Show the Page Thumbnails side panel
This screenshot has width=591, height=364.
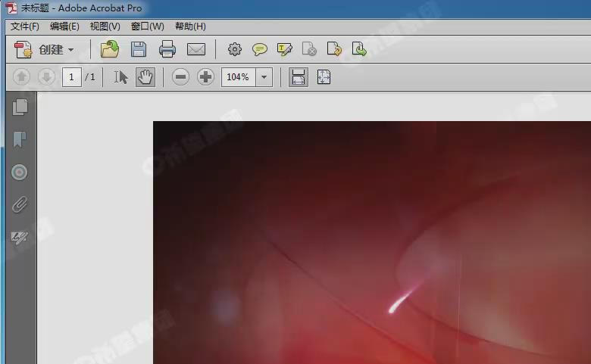[20, 107]
